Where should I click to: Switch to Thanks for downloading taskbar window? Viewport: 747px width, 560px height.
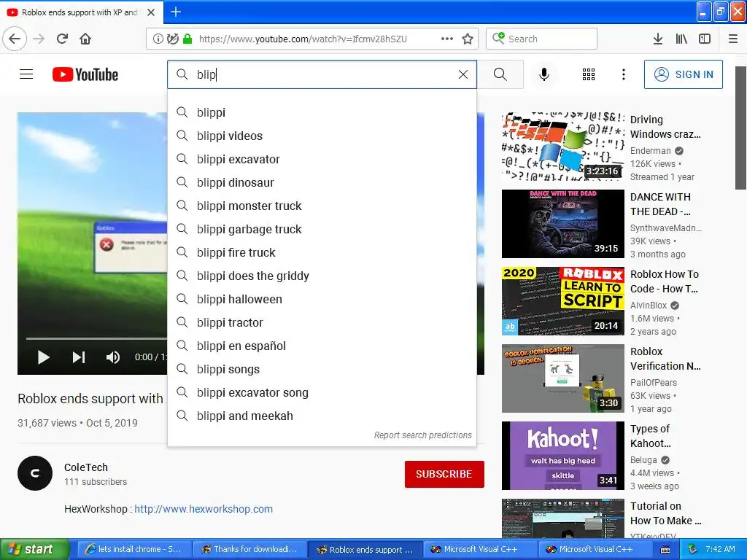[x=251, y=549]
